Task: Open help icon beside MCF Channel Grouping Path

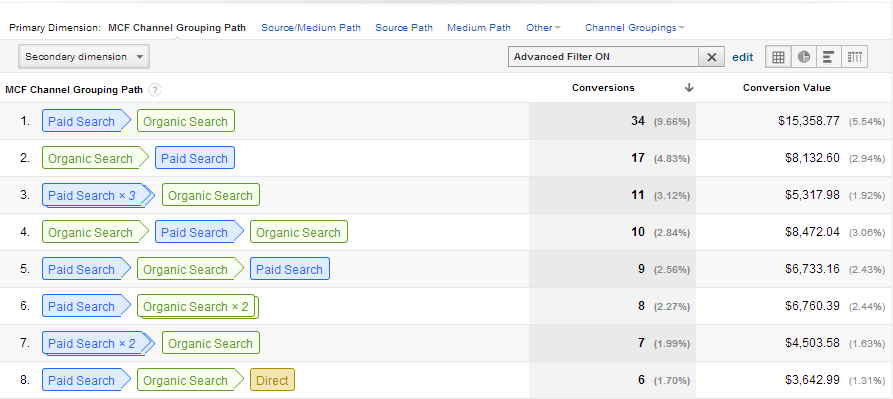Action: coord(154,90)
